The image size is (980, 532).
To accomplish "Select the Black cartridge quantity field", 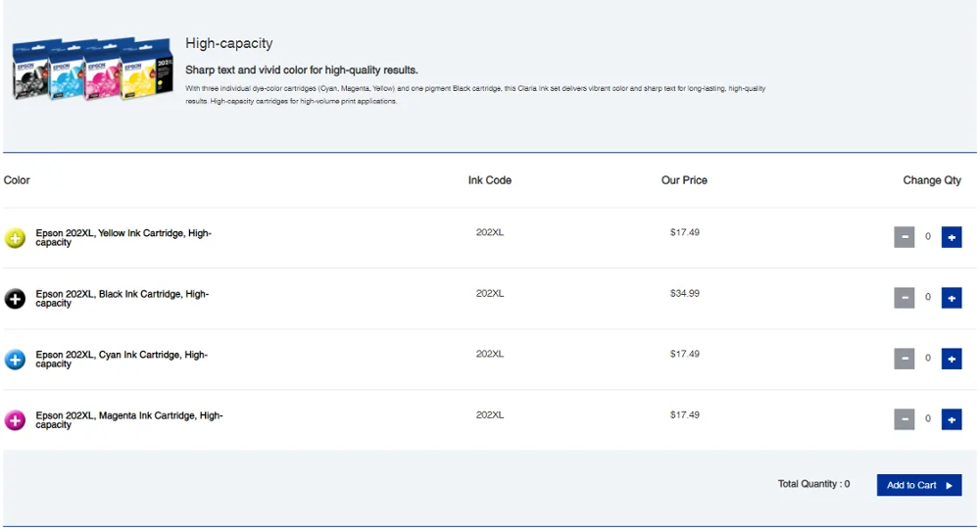I will coord(928,298).
